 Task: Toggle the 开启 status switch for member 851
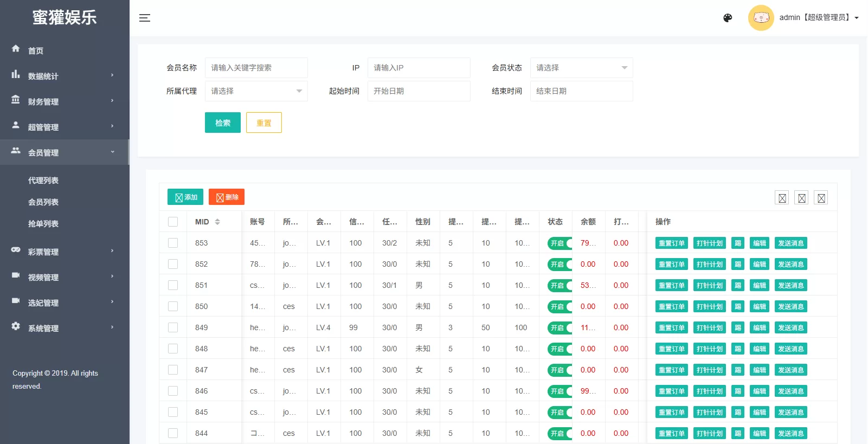[x=560, y=285]
